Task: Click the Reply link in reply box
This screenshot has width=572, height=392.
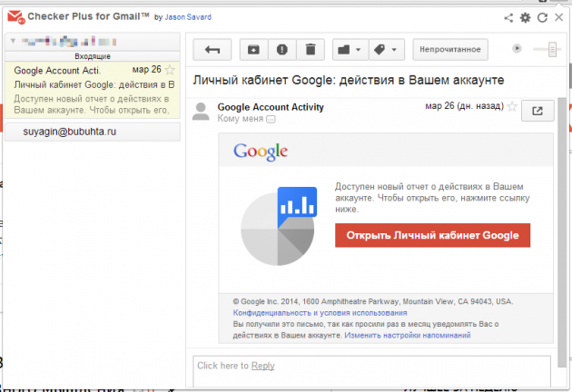Action: pos(263,366)
